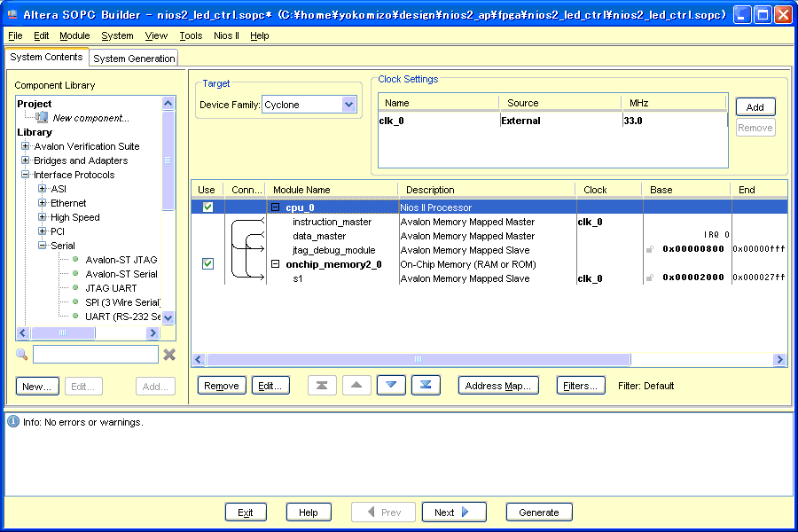The height and width of the screenshot is (532, 798).
Task: Open the Edit menu
Action: [41, 35]
